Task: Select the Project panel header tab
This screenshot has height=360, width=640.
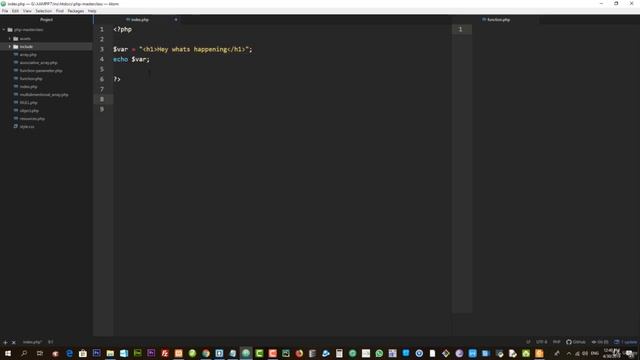Action: click(x=46, y=20)
